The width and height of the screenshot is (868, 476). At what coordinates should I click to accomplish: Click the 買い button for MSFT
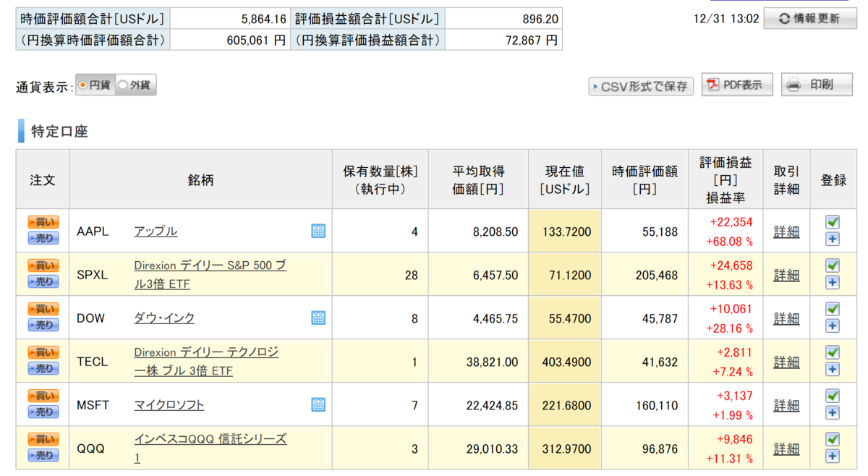(43, 396)
